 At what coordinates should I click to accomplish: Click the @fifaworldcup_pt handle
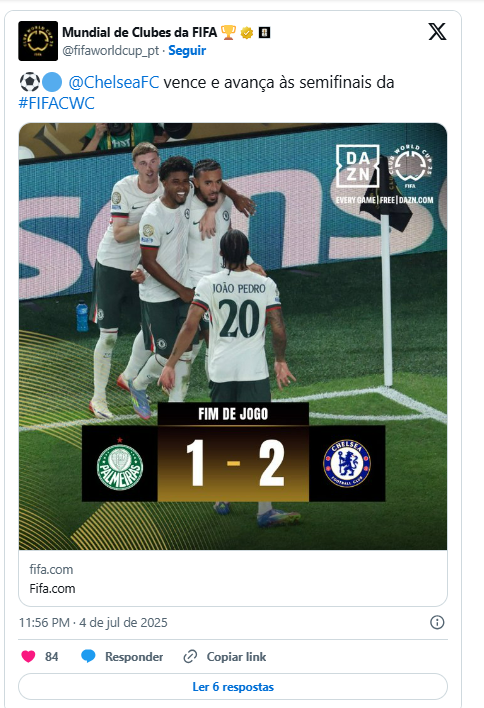[x=111, y=51]
